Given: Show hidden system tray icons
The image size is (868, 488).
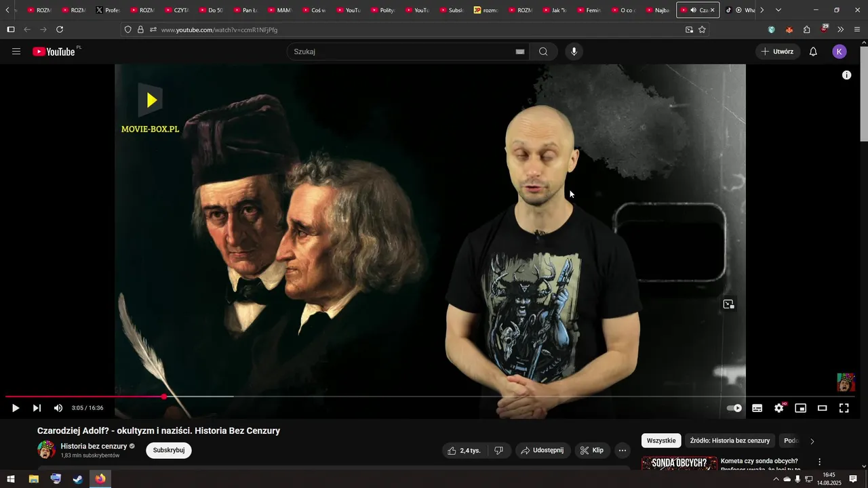Looking at the screenshot, I should pyautogui.click(x=776, y=479).
